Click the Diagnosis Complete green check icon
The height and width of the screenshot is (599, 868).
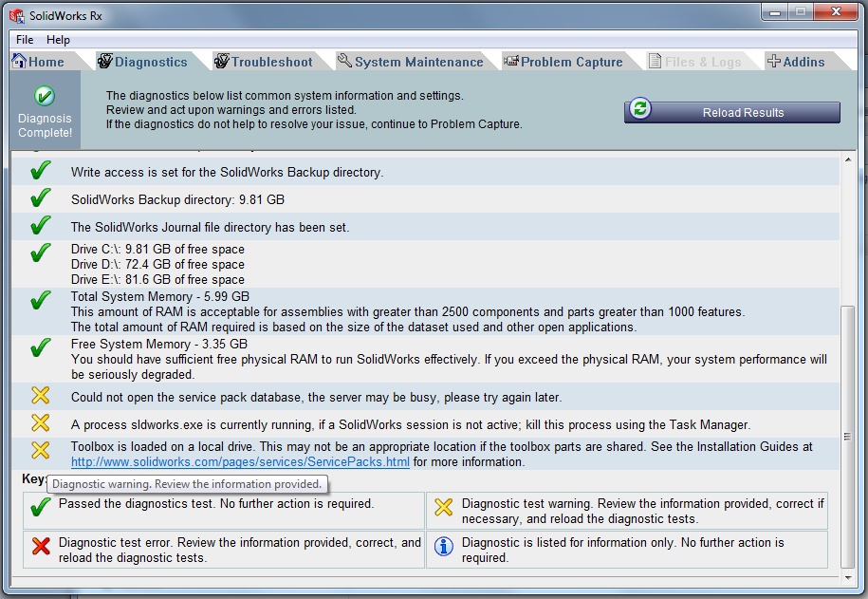pyautogui.click(x=45, y=96)
